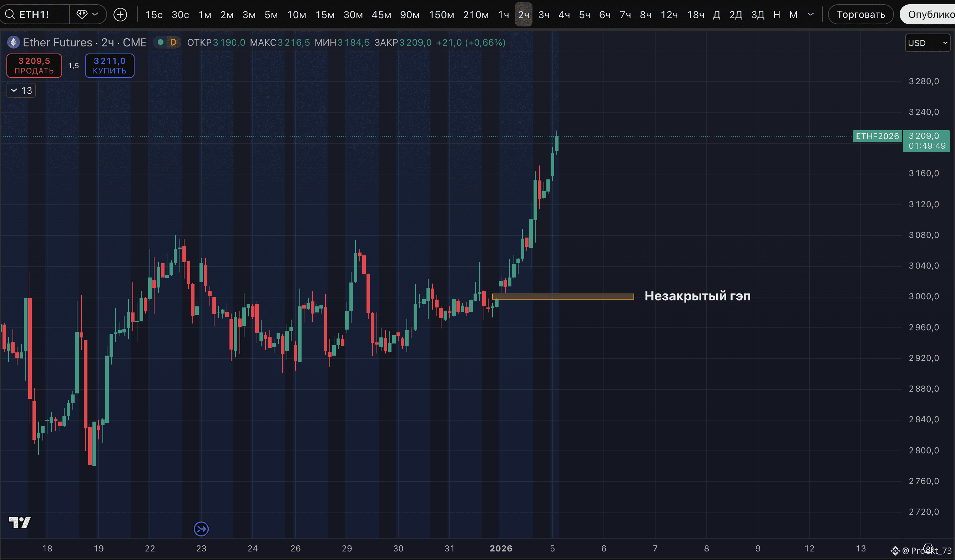Click the Торговать button
The image size is (955, 560).
coord(860,14)
